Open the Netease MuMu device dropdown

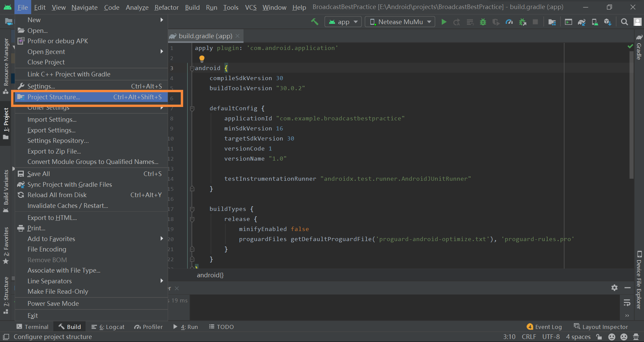[x=400, y=22]
